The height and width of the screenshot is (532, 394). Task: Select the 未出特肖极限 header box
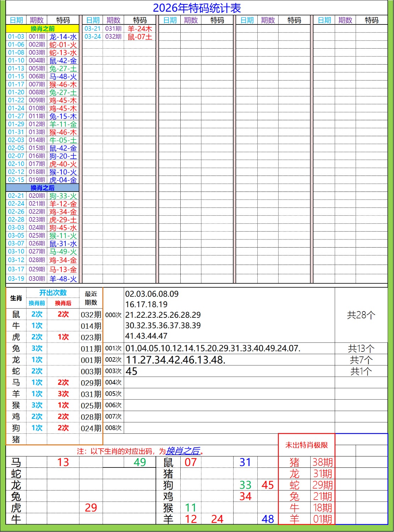[x=306, y=445]
